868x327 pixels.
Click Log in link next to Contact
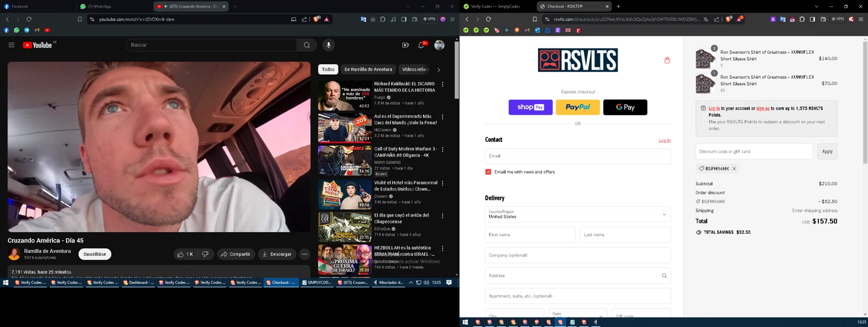coord(665,140)
